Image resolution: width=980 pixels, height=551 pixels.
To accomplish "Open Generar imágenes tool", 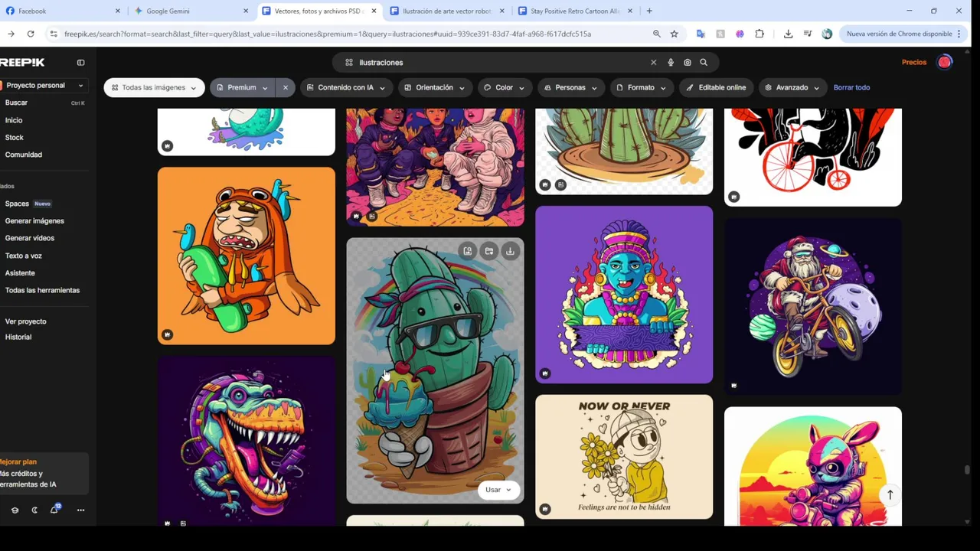I will tap(34, 220).
